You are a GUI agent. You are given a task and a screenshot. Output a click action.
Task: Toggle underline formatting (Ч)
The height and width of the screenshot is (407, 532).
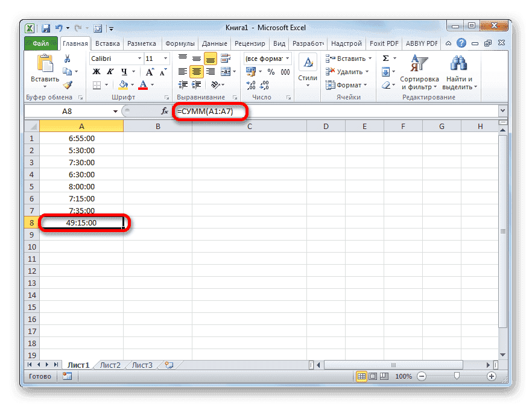[x=124, y=72]
